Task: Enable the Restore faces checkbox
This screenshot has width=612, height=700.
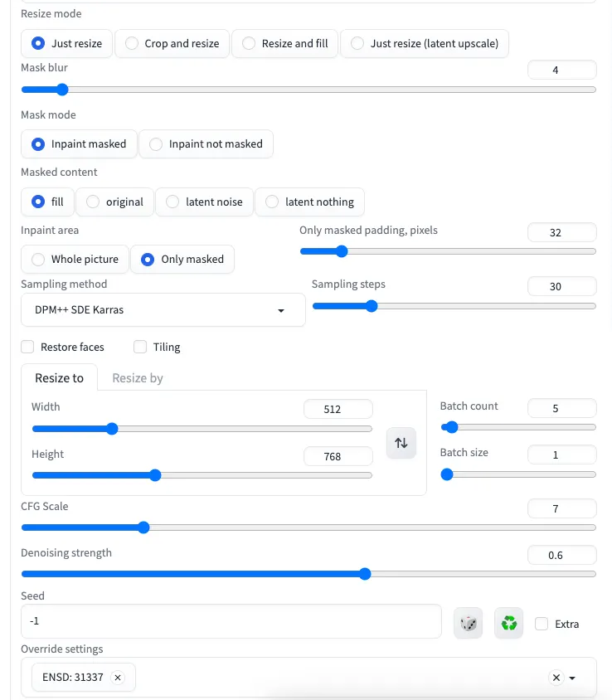Action: tap(28, 347)
